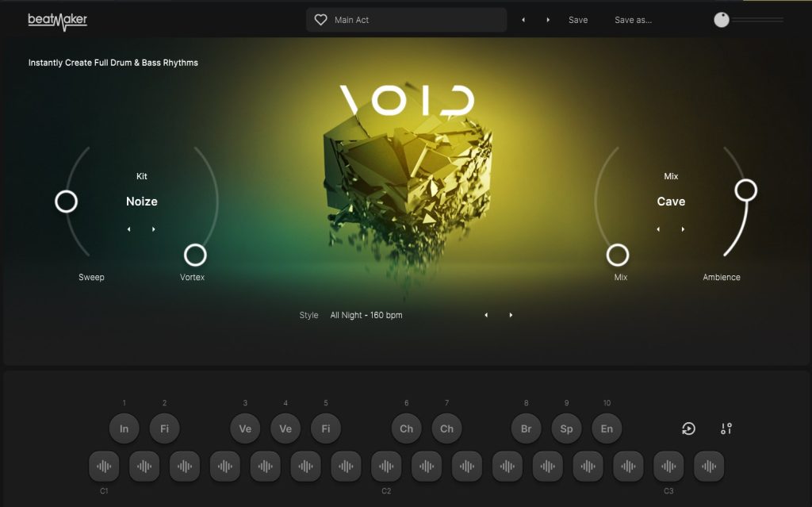
Task: Go to next Style after All Night
Action: (511, 315)
